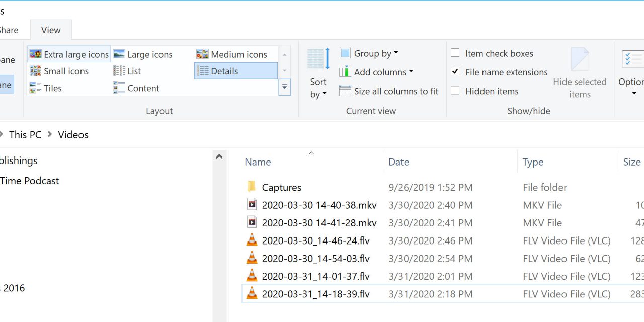Open the Captures folder
644x322 pixels.
tap(281, 187)
